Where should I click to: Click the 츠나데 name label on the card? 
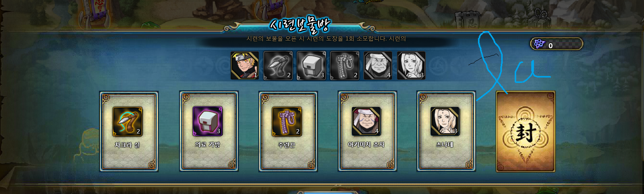[445, 145]
